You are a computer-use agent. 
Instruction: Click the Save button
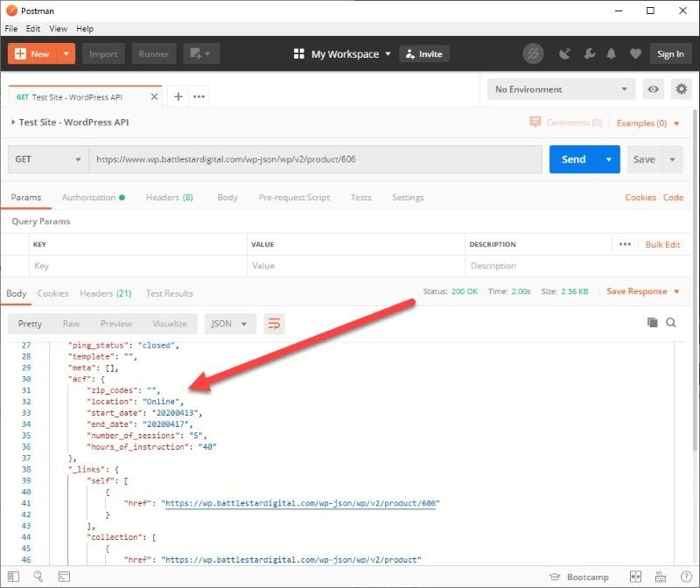click(644, 159)
